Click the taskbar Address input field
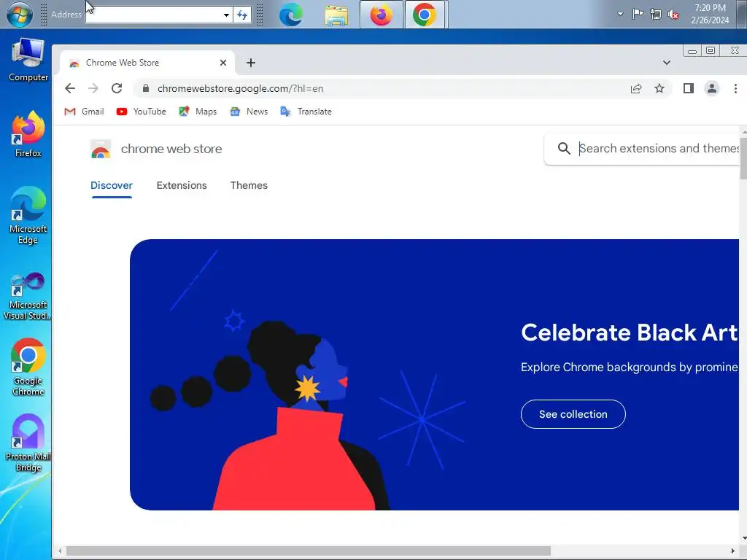Viewport: 747px width, 560px height. point(155,15)
